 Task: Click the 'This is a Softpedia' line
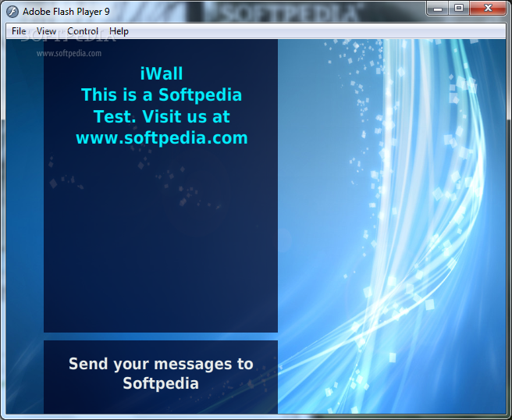(162, 95)
